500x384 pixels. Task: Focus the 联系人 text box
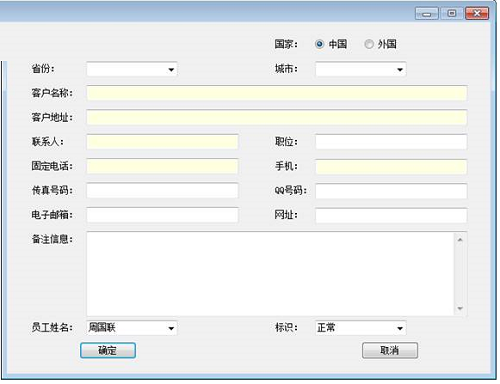point(162,142)
